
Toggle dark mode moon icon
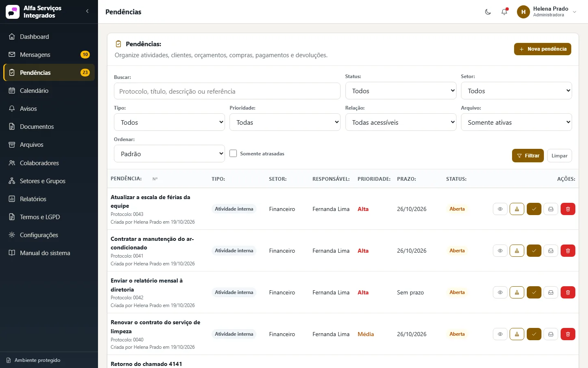[x=488, y=12]
